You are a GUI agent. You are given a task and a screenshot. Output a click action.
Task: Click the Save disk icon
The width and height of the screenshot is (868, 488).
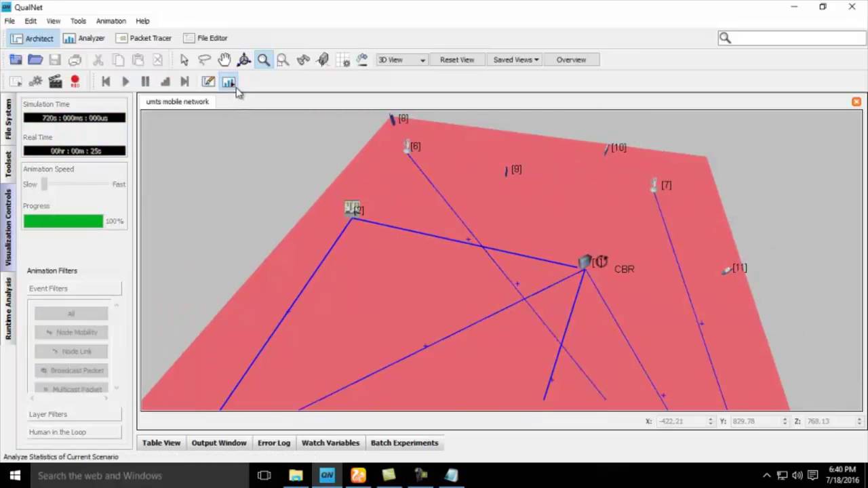[x=55, y=60]
